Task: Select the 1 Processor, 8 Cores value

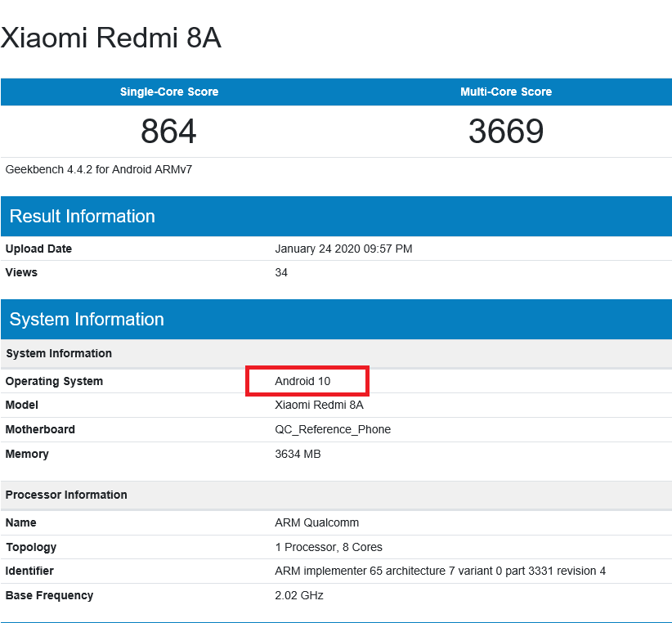Action: (329, 547)
